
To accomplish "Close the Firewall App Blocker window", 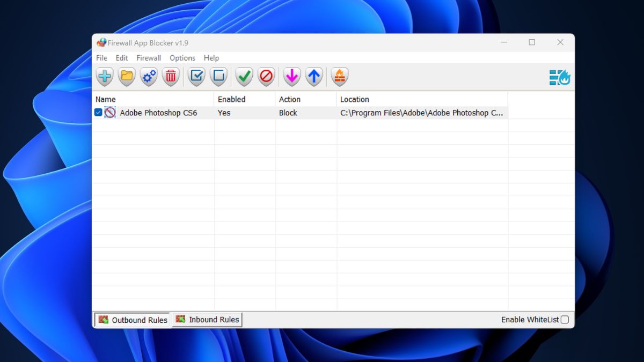I will pyautogui.click(x=560, y=42).
